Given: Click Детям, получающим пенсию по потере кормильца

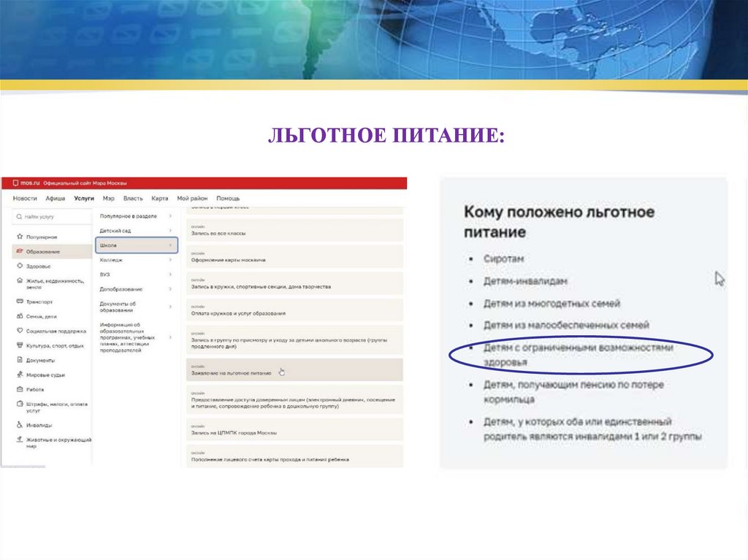Looking at the screenshot, I should point(573,391).
